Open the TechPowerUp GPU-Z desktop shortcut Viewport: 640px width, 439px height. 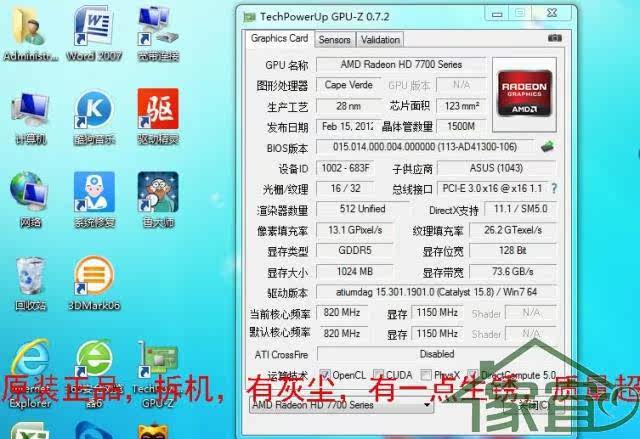coord(158,373)
